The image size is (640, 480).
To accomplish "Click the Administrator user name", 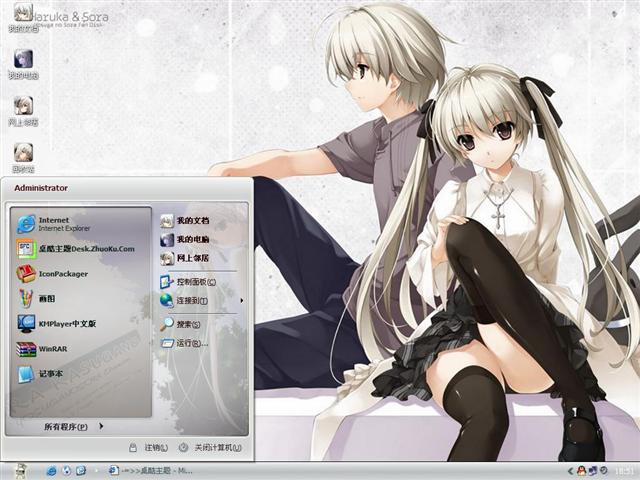I will [41, 188].
